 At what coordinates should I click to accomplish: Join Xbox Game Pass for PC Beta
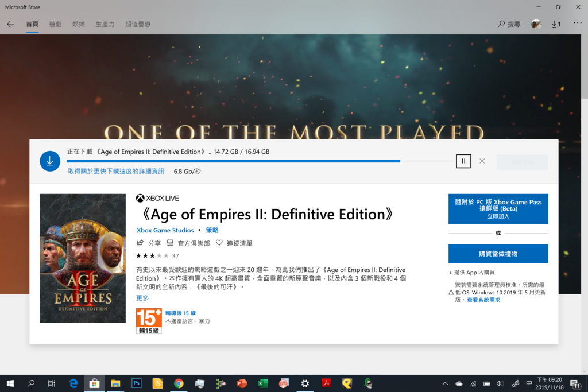click(498, 209)
